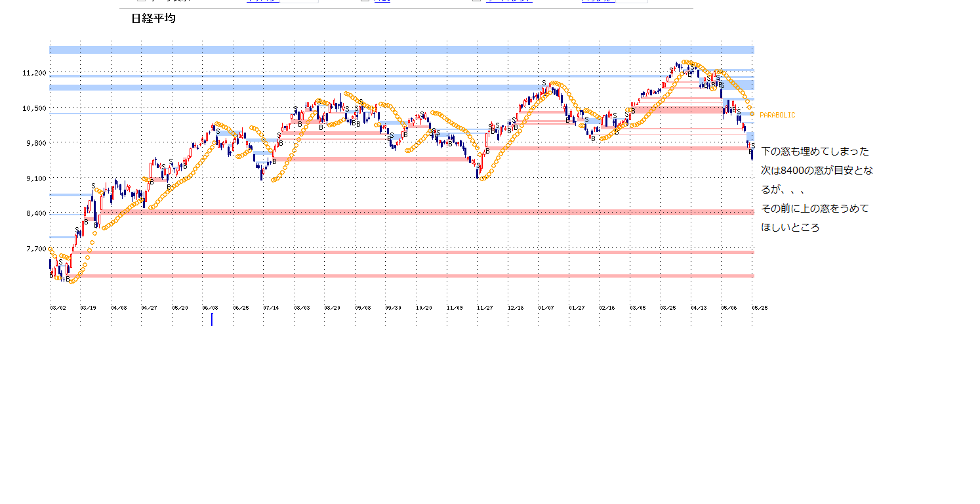Click the 9,800 price axis label

pos(35,143)
